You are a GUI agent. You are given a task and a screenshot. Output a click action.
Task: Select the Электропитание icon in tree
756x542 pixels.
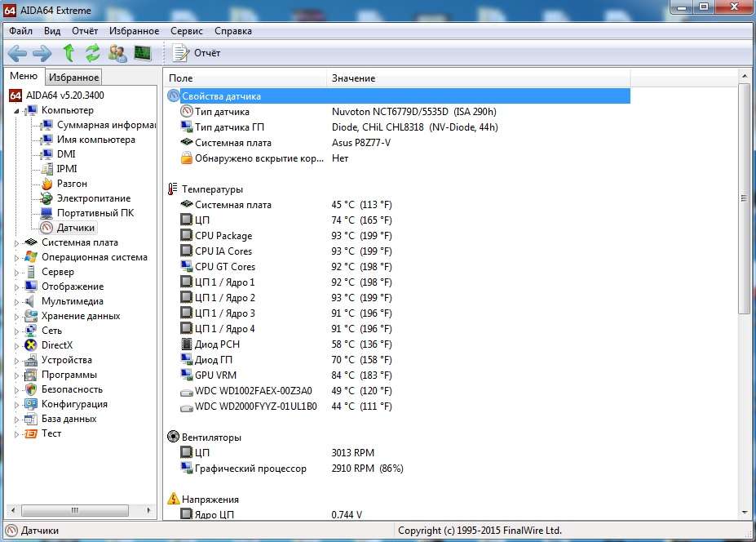pos(46,198)
